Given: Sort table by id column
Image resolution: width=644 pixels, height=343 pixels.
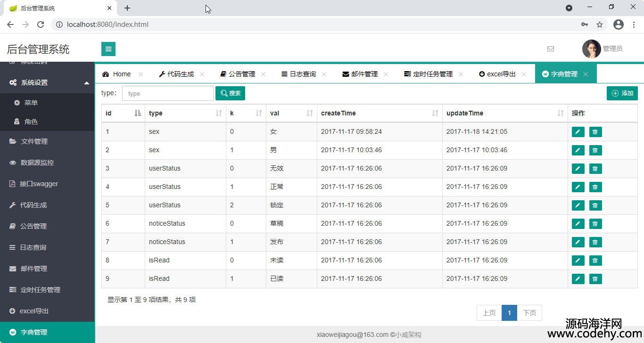Looking at the screenshot, I should coord(123,113).
